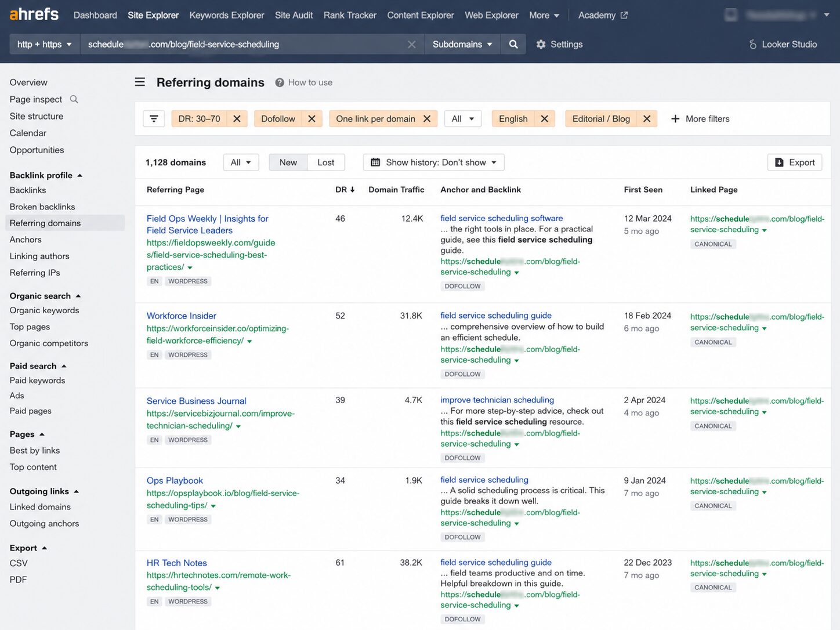Open the Ops Playbook referring page
840x630 pixels.
175,480
